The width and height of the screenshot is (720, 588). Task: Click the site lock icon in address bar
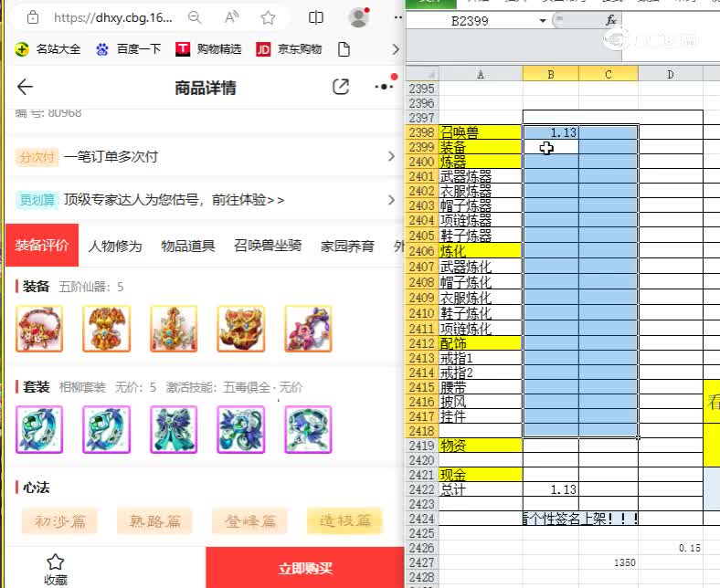[x=33, y=17]
